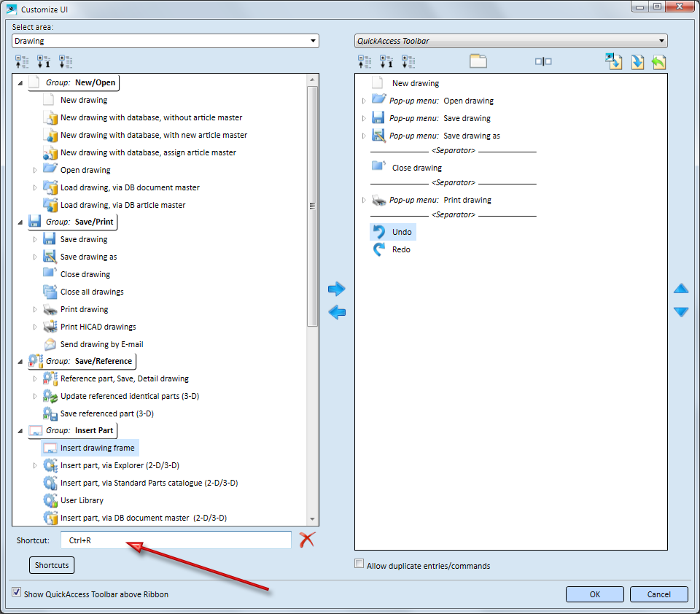The width and height of the screenshot is (700, 614).
Task: Collapse the Save/Print group
Action: click(x=20, y=222)
